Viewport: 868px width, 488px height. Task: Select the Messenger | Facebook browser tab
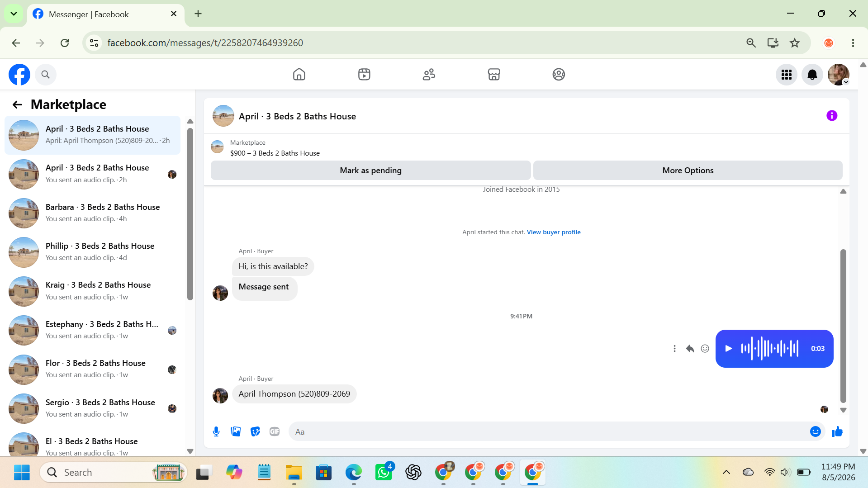pos(106,14)
